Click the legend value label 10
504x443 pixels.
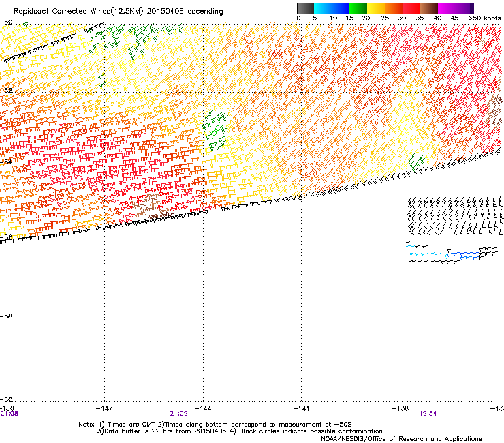(333, 18)
